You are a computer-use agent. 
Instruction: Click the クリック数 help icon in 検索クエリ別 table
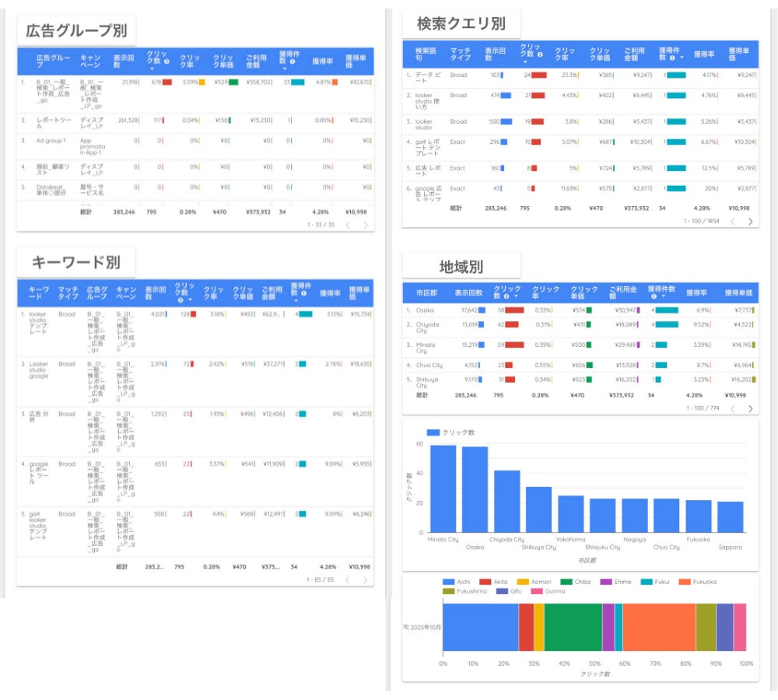pyautogui.click(x=540, y=54)
